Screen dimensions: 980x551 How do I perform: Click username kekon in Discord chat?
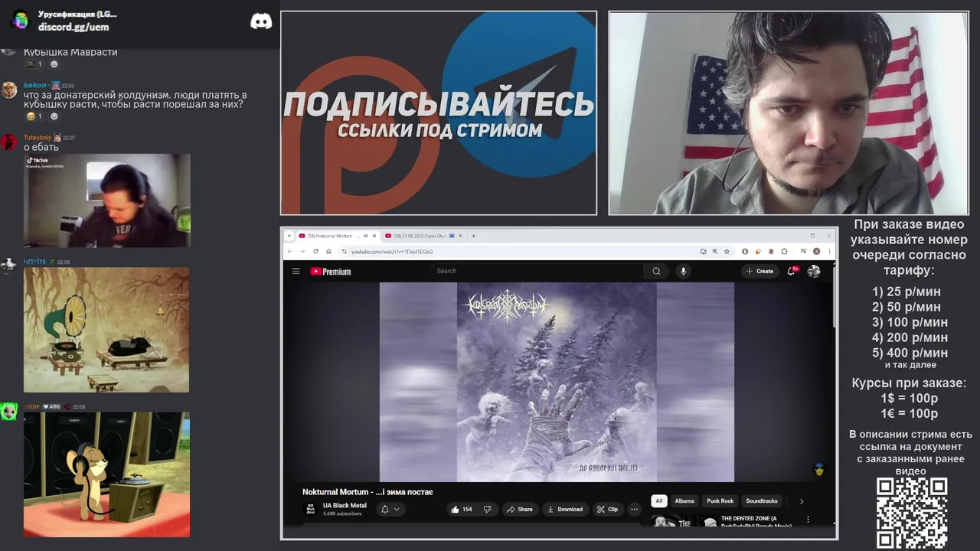[x=35, y=85]
